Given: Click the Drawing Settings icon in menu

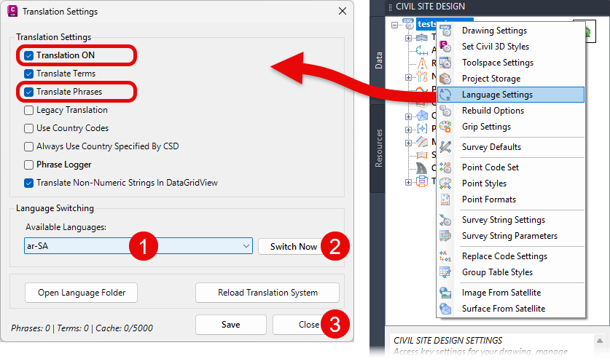Looking at the screenshot, I should coord(446,31).
